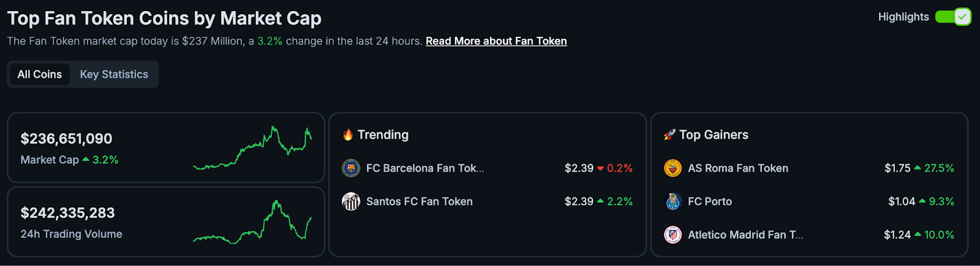Open the FC Porto token page
Screen dimensions: 980x266
pyautogui.click(x=710, y=201)
